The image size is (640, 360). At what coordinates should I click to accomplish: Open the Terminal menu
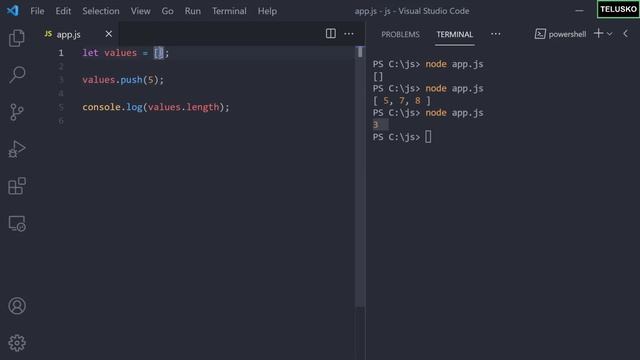(229, 11)
